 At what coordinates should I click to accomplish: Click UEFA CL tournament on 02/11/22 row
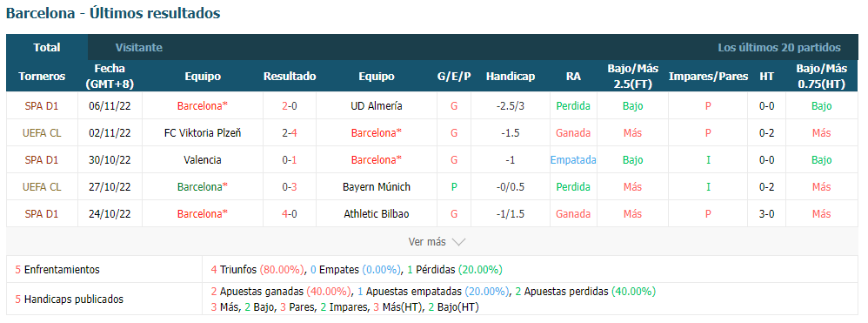coord(42,133)
